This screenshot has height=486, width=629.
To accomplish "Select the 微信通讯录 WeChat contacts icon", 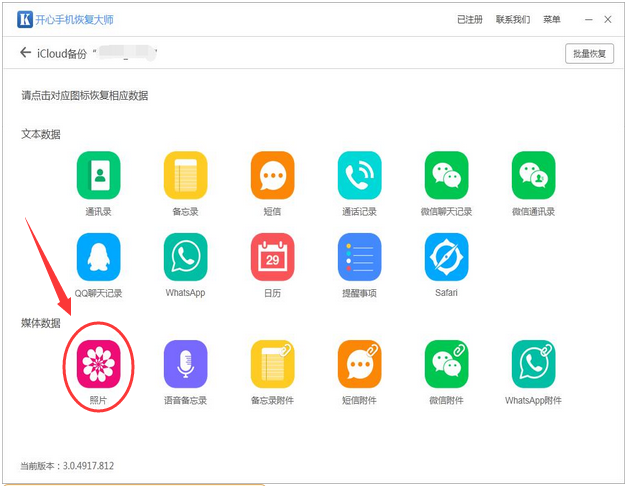I will point(533,175).
